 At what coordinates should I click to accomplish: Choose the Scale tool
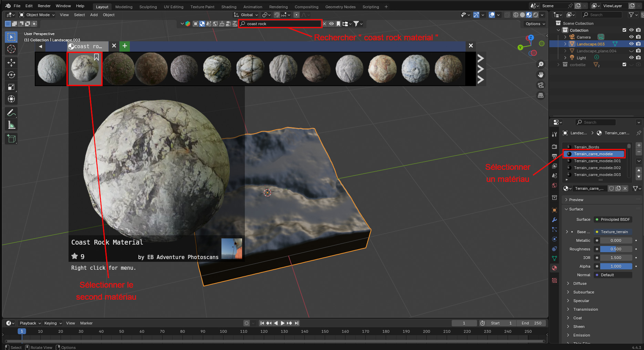(x=11, y=87)
